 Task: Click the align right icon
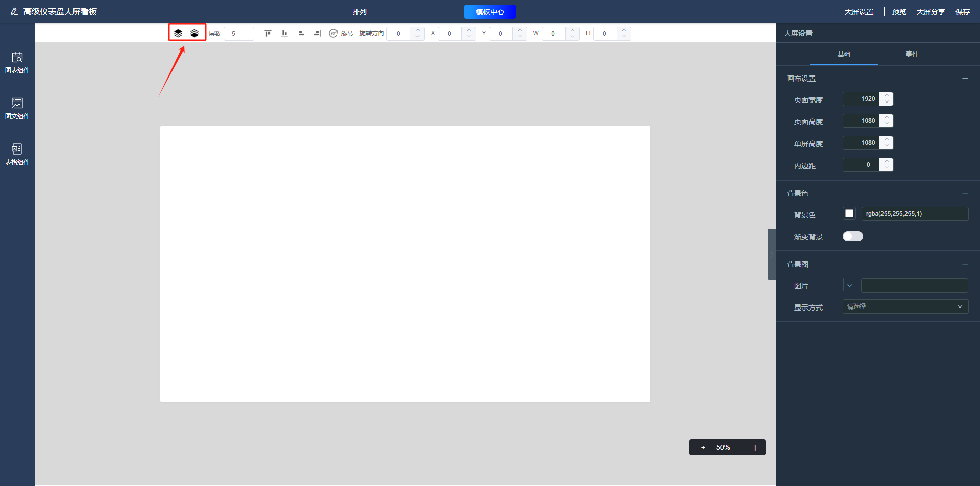coord(317,33)
